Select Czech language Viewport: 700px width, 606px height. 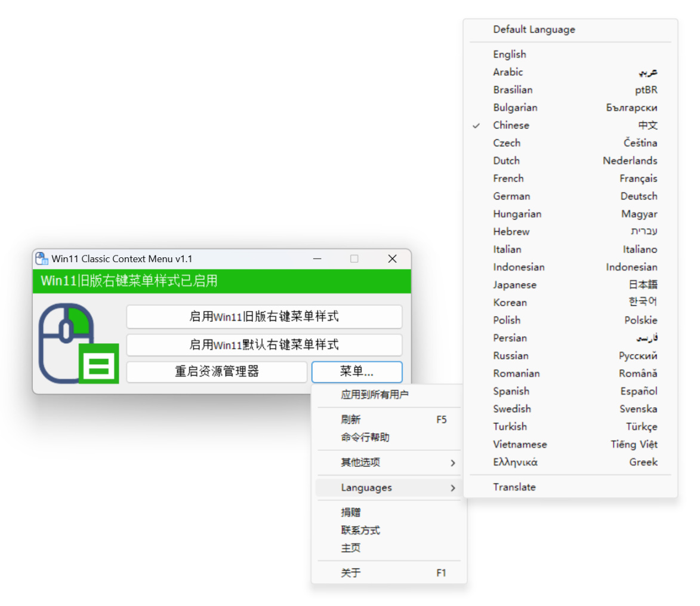pos(570,143)
